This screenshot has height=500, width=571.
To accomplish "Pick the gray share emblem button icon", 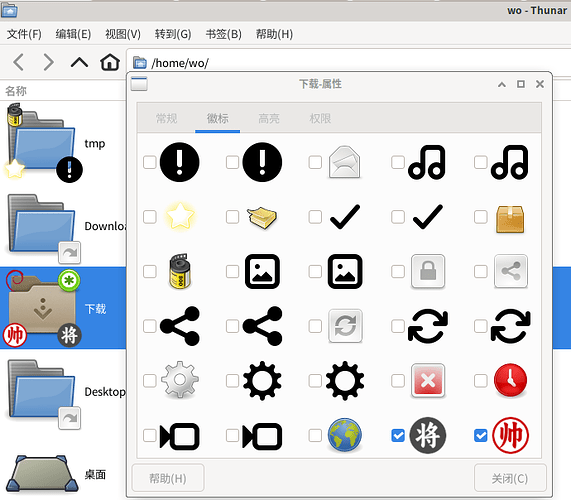I will click(511, 271).
